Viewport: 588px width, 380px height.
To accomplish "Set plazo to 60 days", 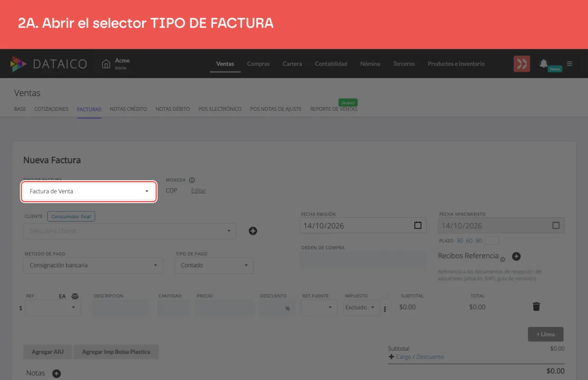I will pyautogui.click(x=469, y=241).
